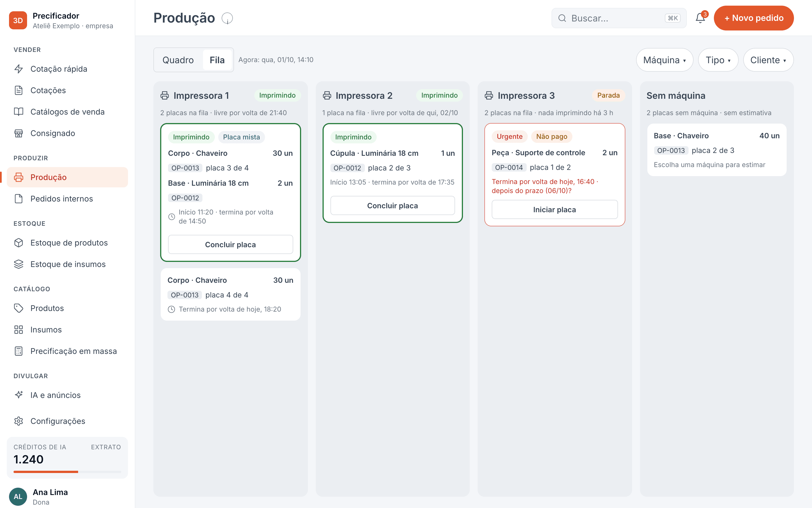Click Iniciar placa on Impressora 3
The height and width of the screenshot is (508, 812).
click(555, 210)
